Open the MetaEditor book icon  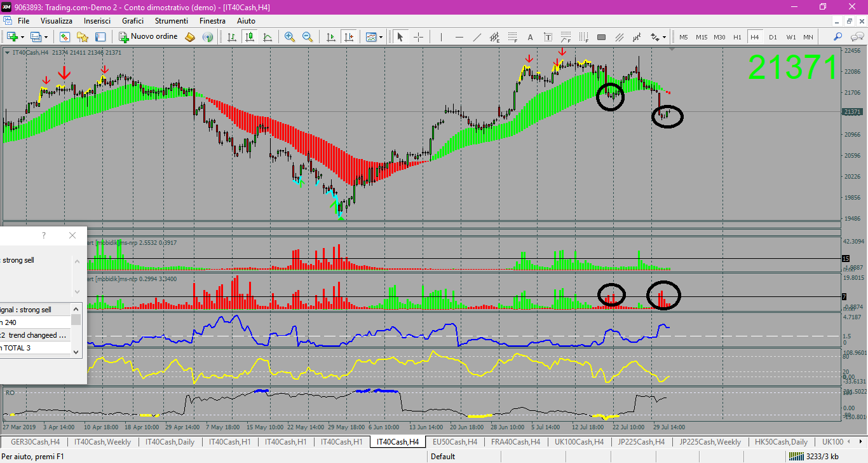190,37
